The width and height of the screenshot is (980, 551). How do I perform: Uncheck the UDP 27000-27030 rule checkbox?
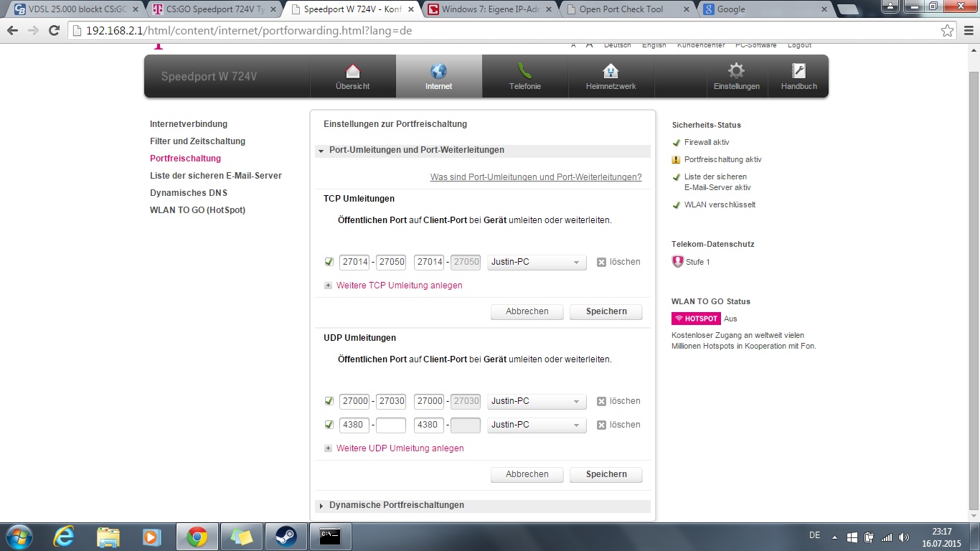329,401
